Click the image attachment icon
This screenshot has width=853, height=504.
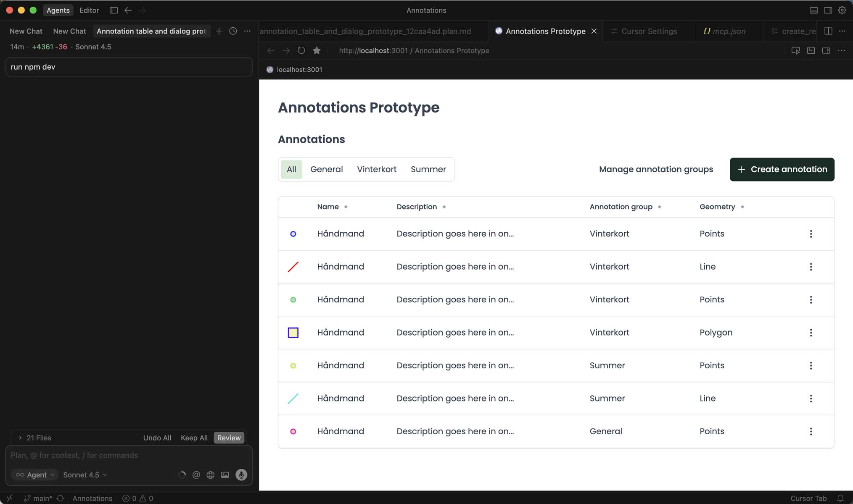point(225,475)
